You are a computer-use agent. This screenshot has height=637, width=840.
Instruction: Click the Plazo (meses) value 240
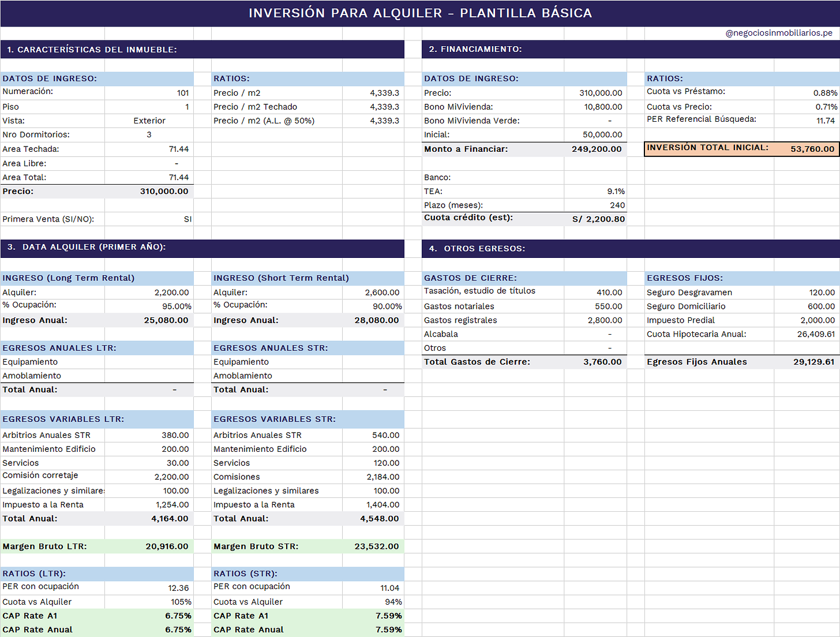pos(595,205)
